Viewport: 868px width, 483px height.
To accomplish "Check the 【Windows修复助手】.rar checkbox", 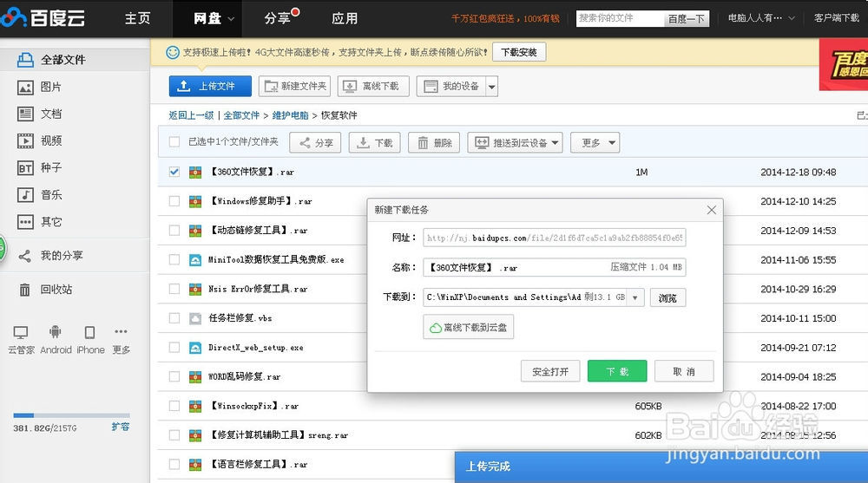I will pyautogui.click(x=174, y=201).
